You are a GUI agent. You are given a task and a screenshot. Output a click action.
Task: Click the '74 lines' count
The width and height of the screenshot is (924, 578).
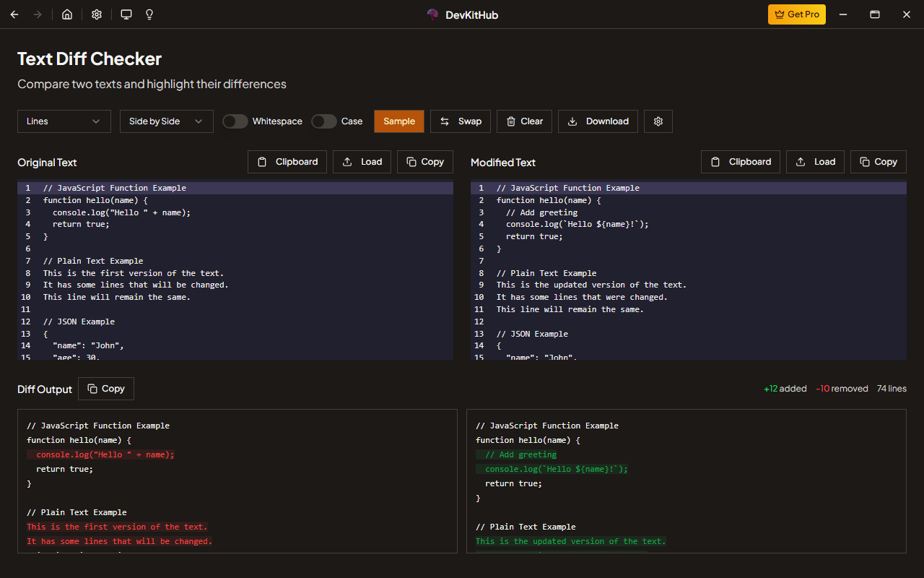pos(892,389)
